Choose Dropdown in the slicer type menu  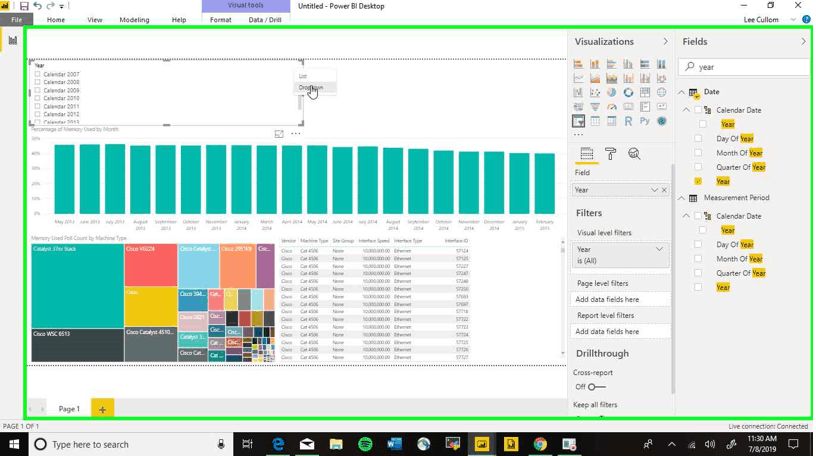click(315, 87)
